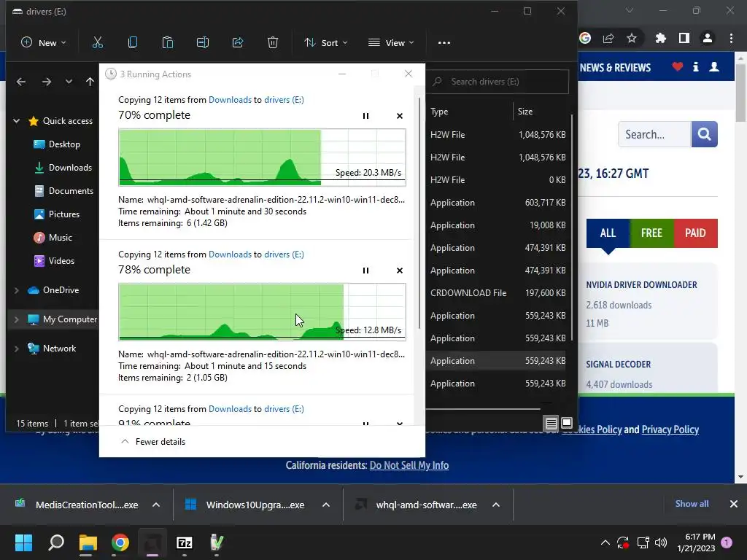This screenshot has height=560, width=747.
Task: Click the 78% complete transfer speed graph
Action: click(262, 312)
